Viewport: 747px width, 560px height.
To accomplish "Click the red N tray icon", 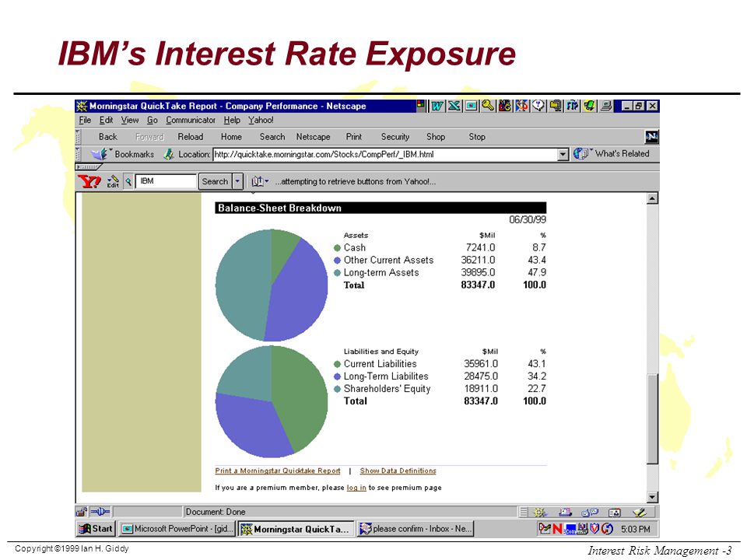I will 557,529.
